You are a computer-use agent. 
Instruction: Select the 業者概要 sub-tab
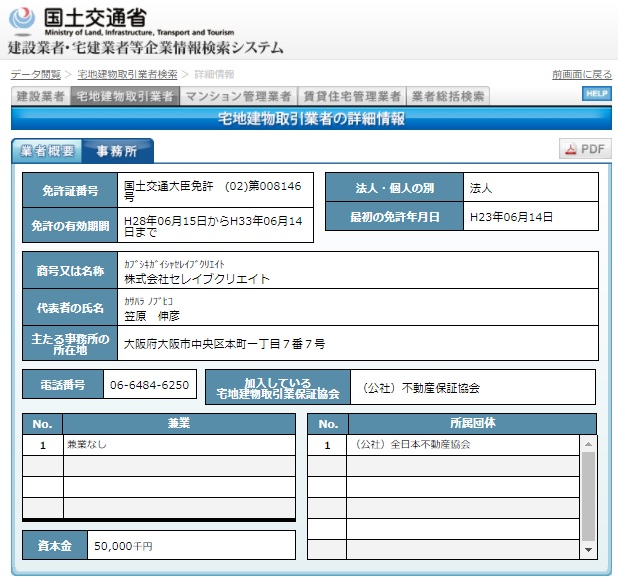point(47,151)
